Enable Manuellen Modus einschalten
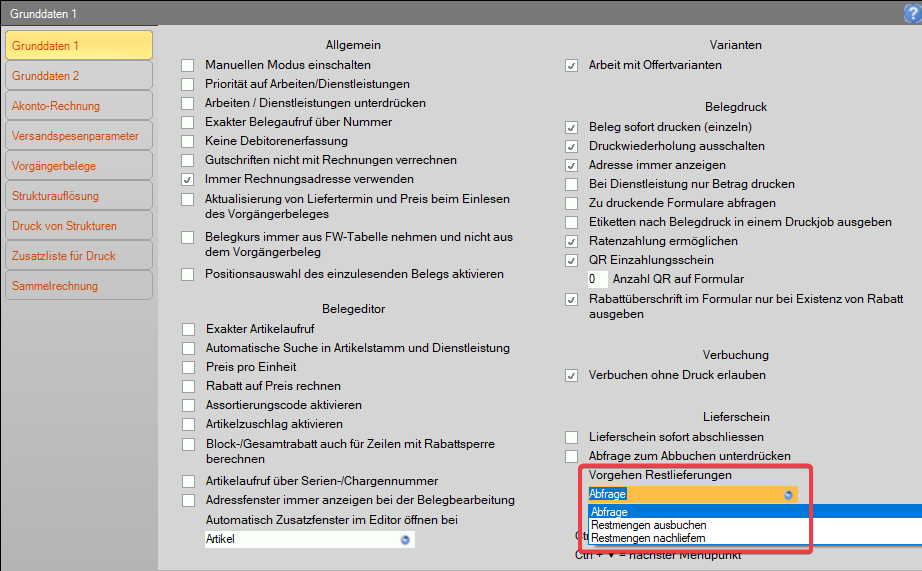 188,65
